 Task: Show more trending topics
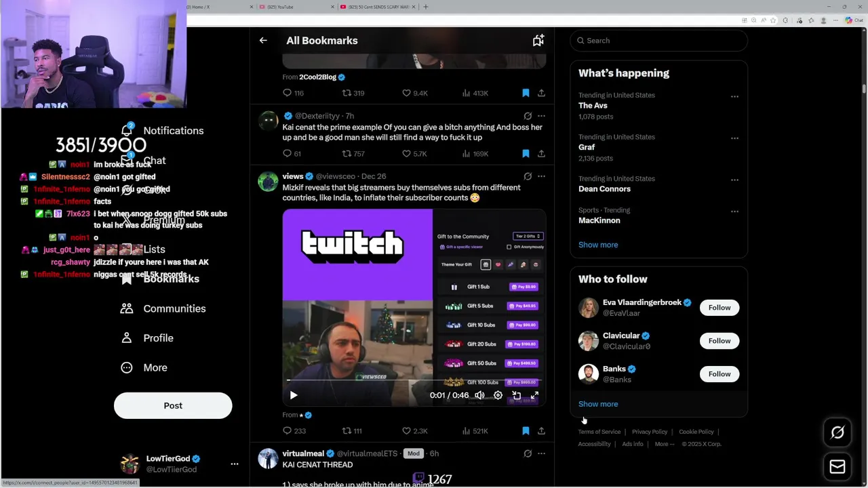(x=598, y=245)
